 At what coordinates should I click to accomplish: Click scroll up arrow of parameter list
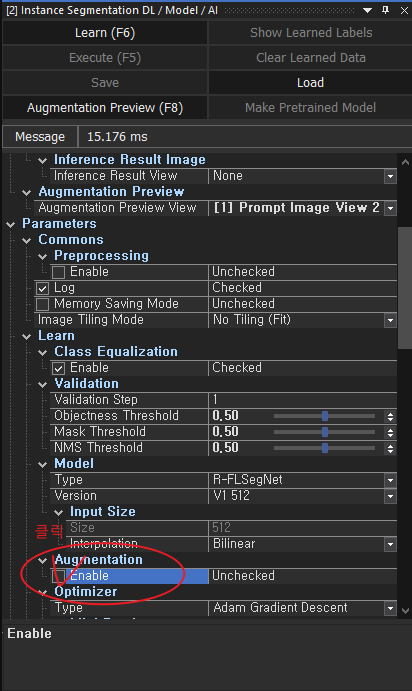(x=405, y=163)
